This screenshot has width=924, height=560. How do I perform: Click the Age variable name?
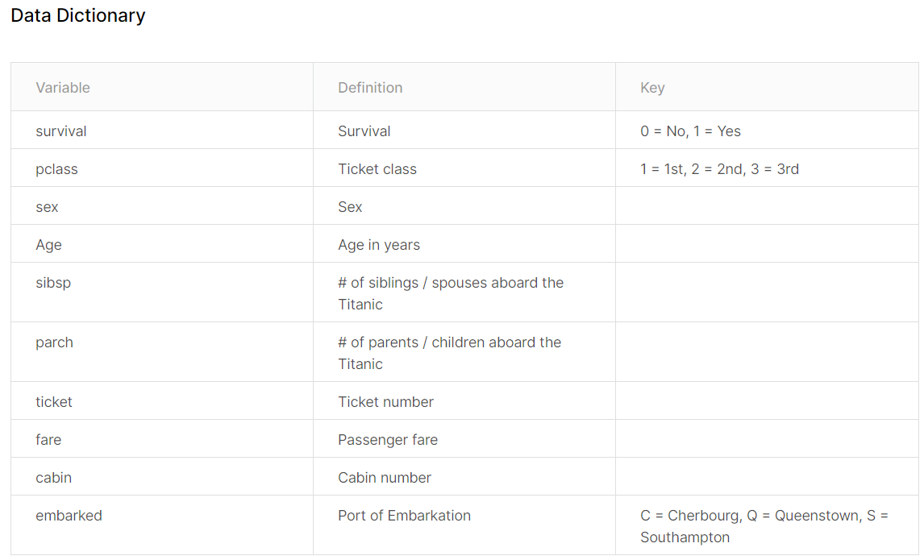48,245
